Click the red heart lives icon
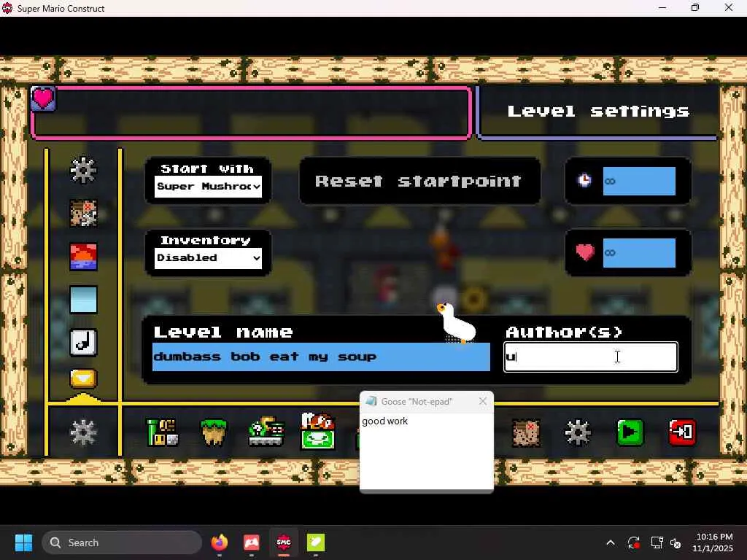The height and width of the screenshot is (560, 747). coord(585,252)
